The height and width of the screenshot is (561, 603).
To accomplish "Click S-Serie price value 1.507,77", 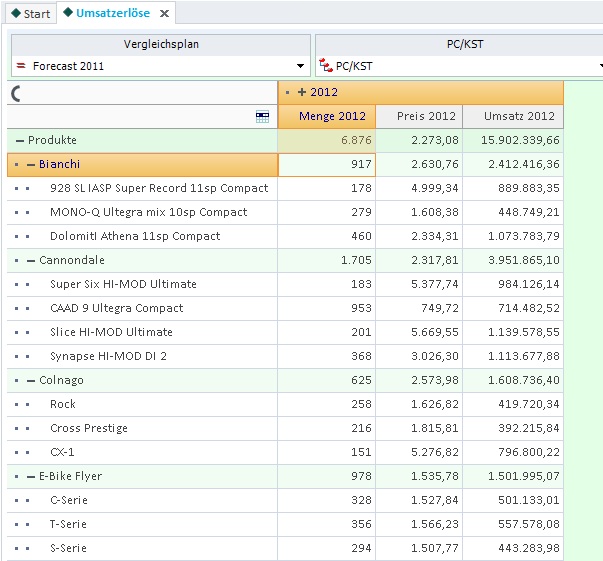I will pyautogui.click(x=419, y=548).
